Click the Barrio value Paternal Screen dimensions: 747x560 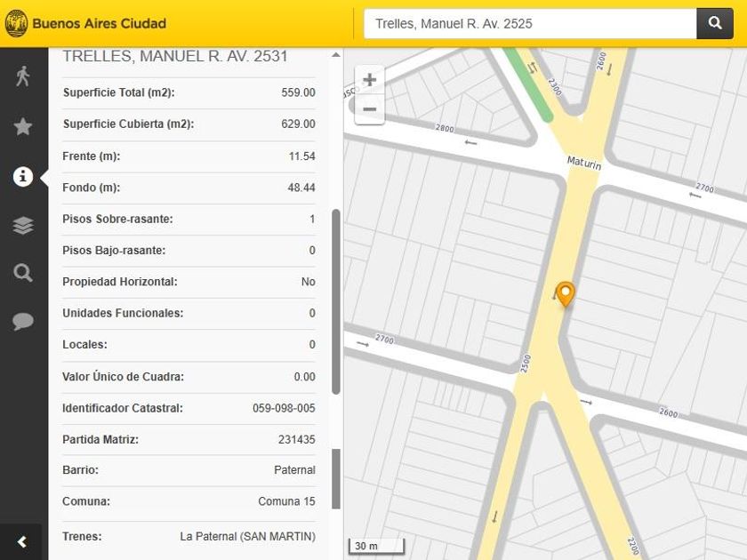click(295, 470)
